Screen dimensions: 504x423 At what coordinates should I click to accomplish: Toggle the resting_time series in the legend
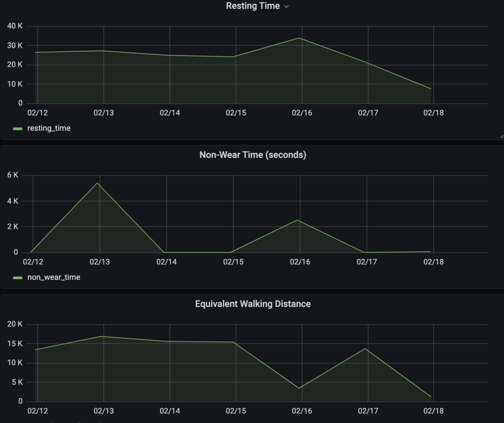pyautogui.click(x=49, y=128)
